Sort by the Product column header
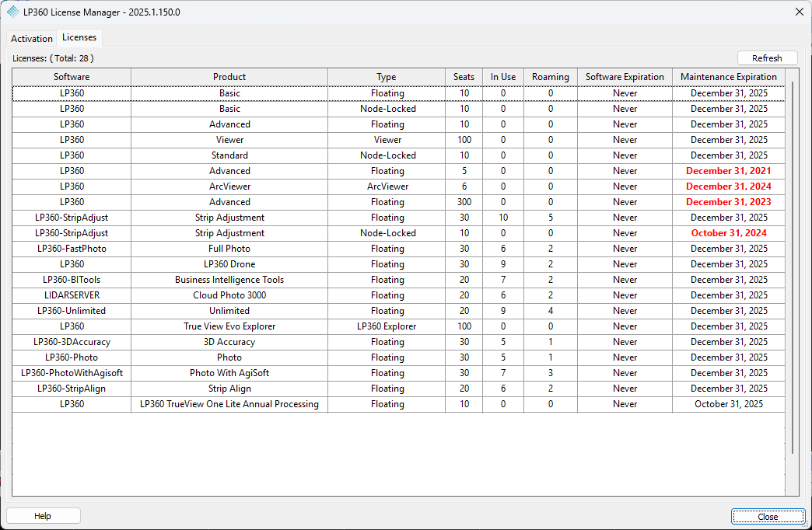Image resolution: width=812 pixels, height=530 pixels. [229, 77]
